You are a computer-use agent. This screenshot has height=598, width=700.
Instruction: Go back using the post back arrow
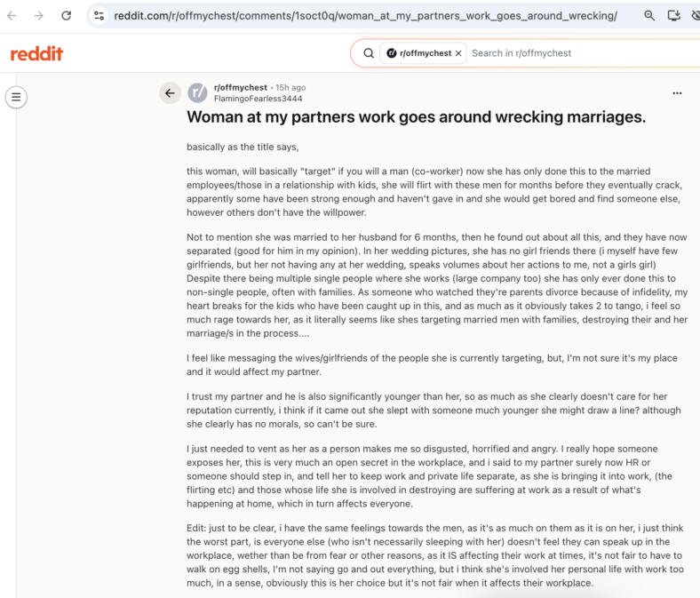coord(170,93)
